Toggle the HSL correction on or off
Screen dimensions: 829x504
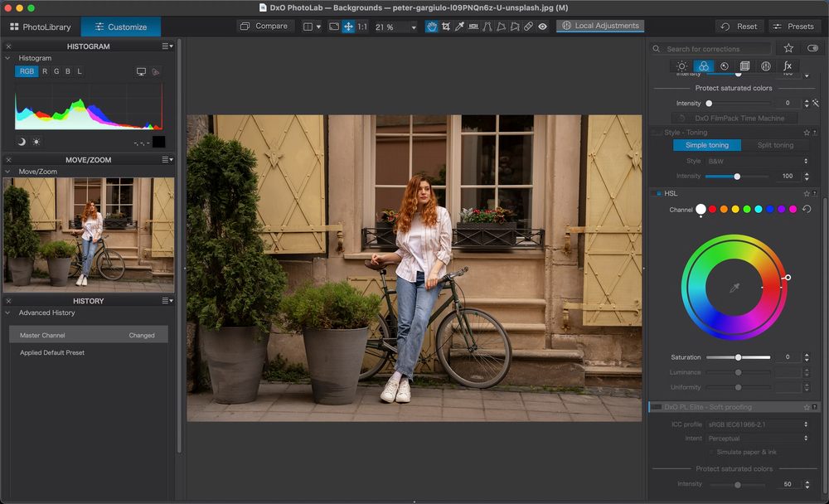click(659, 193)
